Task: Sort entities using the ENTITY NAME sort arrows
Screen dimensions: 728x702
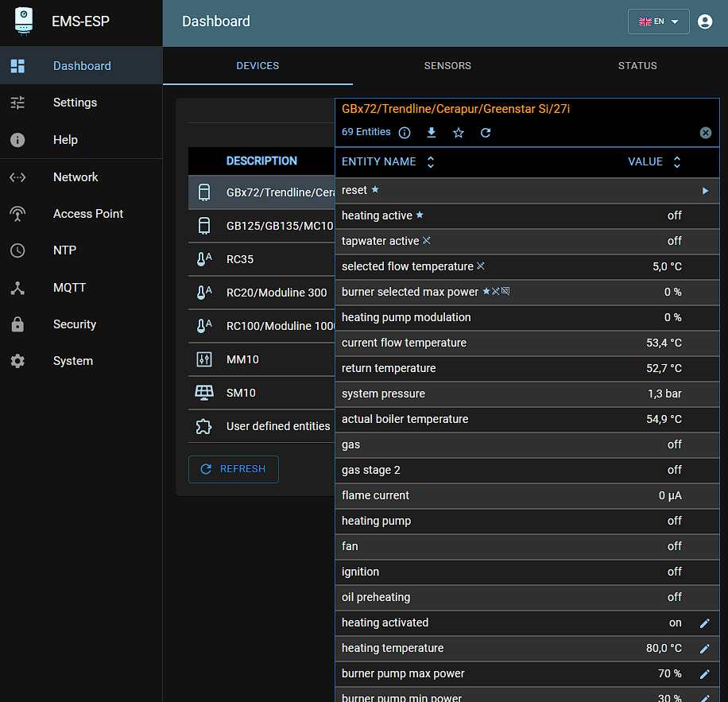Action: (430, 161)
